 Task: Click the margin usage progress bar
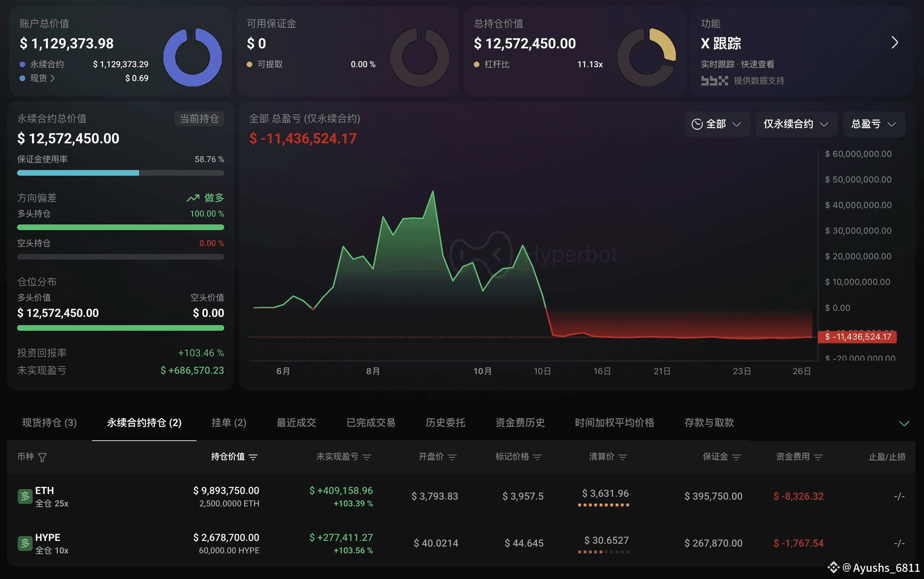[121, 173]
